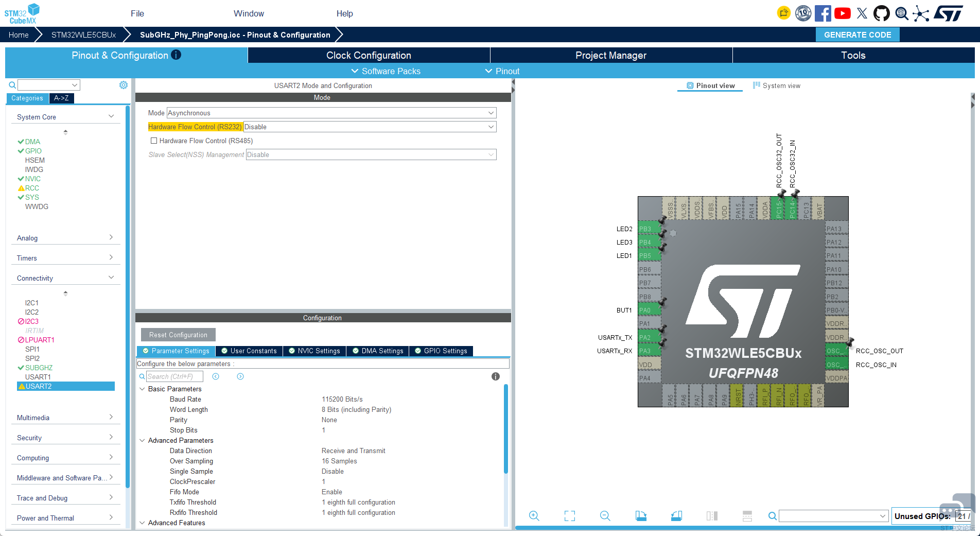This screenshot has width=980, height=536.
Task: Open the globe search icon in header
Action: pyautogui.click(x=901, y=13)
